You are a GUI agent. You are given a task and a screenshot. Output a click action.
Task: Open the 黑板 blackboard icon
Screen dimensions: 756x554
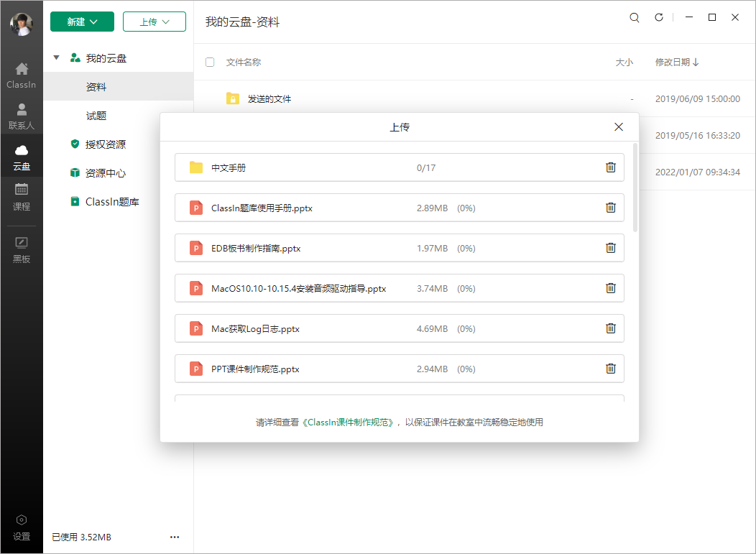tap(22, 250)
